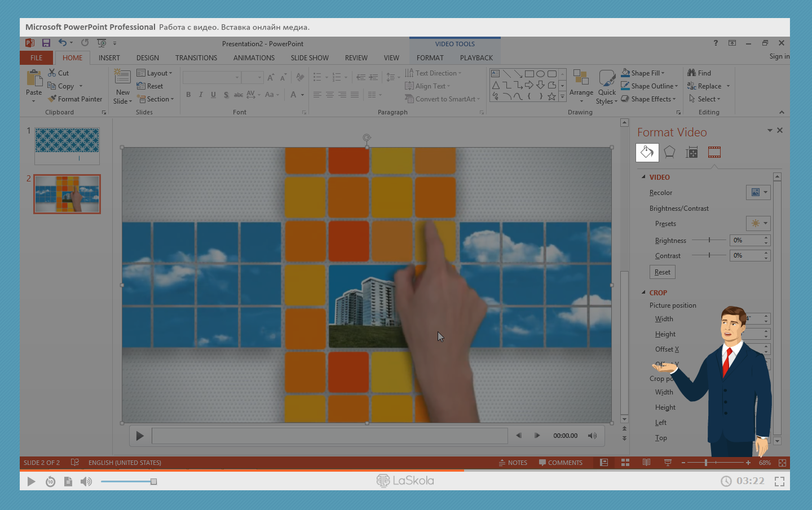Expand the Shape Fill dropdown

663,73
